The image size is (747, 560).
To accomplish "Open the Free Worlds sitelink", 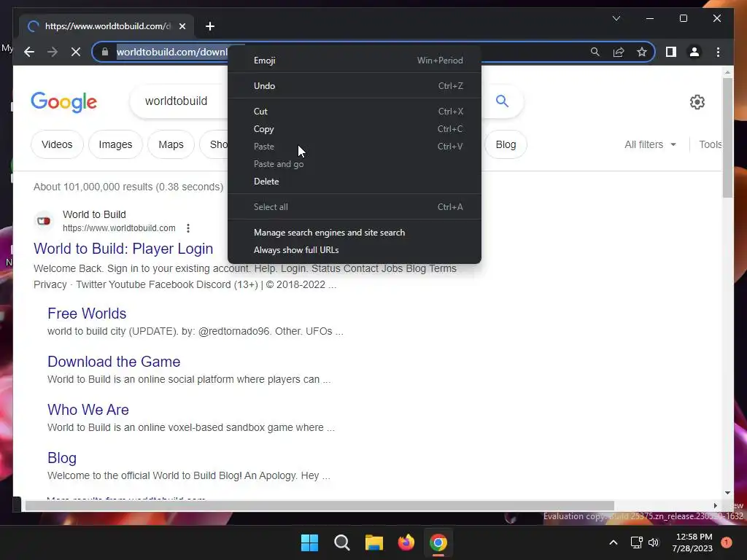I will tap(87, 314).
